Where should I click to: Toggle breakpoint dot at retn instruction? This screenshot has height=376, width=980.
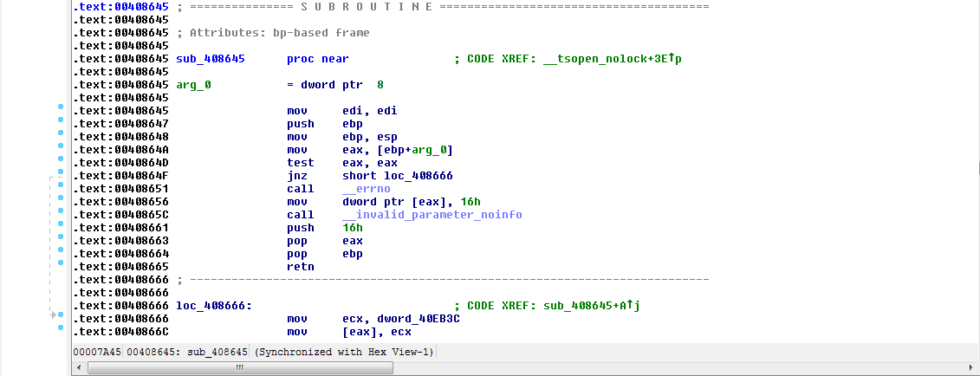61,263
